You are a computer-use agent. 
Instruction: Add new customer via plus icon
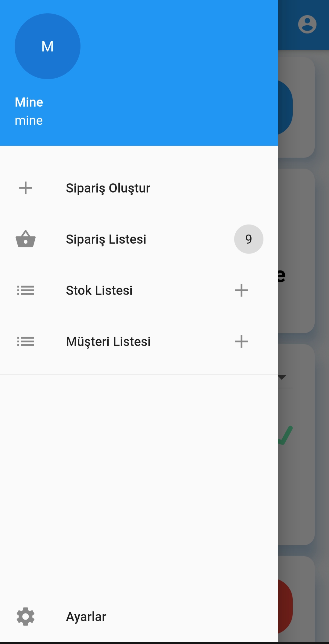[x=241, y=341]
